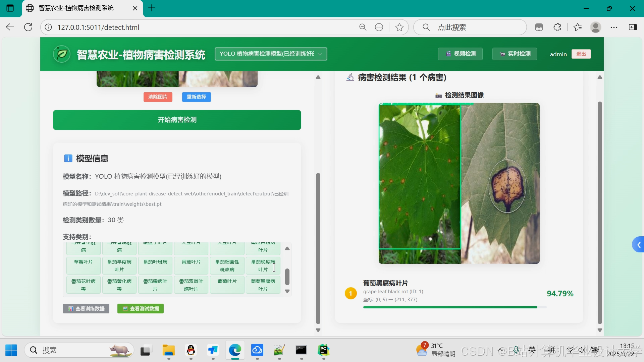Select the 葡萄黑腐病叶片 category tag
Viewport: 644px width, 362px height.
263,285
